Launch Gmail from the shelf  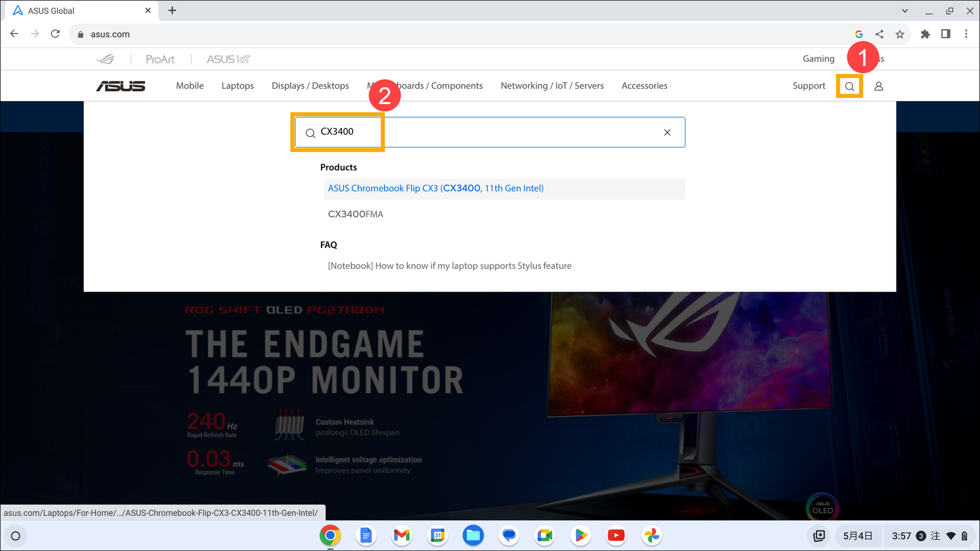402,536
